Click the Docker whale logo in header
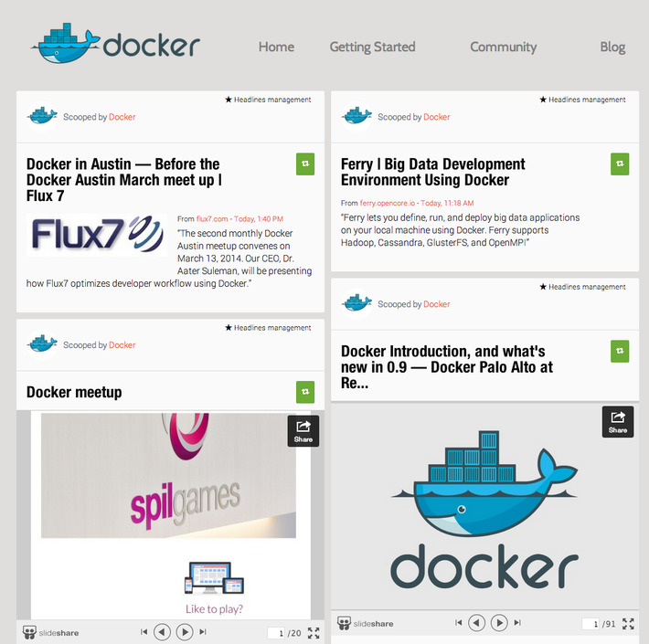The image size is (649, 644). coord(115,44)
